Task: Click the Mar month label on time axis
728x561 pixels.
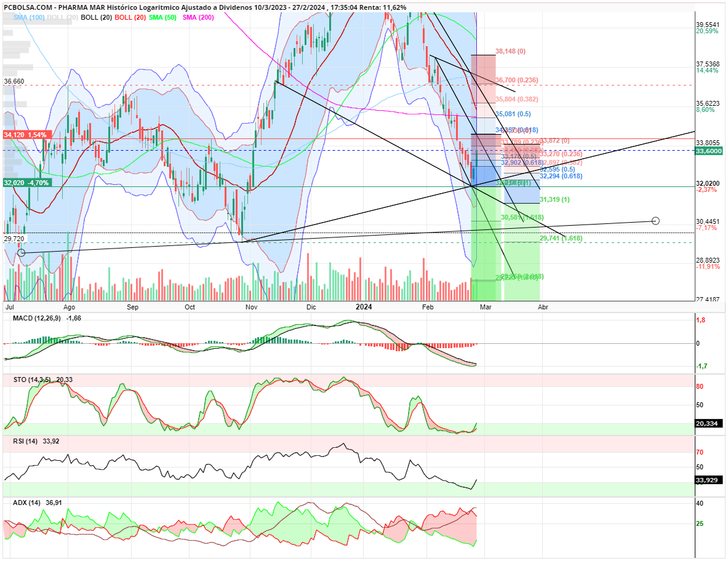Action: click(x=486, y=307)
